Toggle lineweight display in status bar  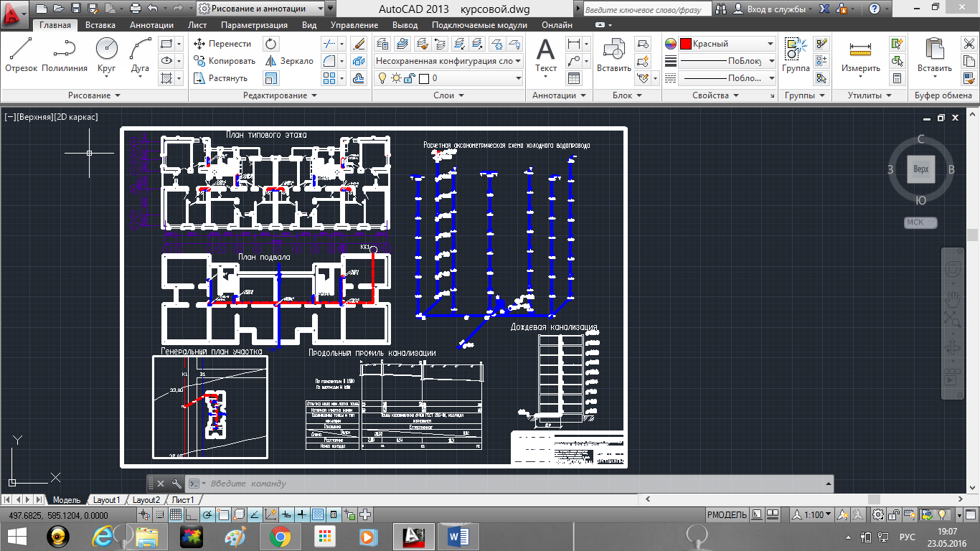point(302,514)
